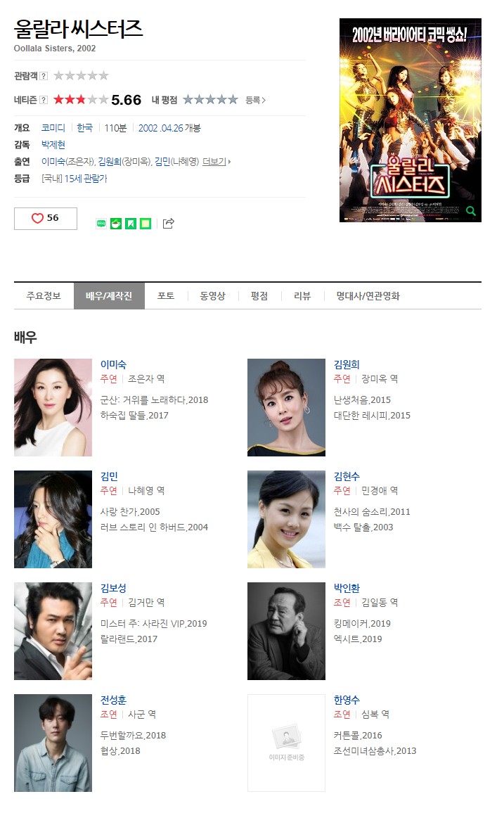Screen dimensions: 504x813
Task: Click 등록 to register my rating
Action: pos(255,100)
